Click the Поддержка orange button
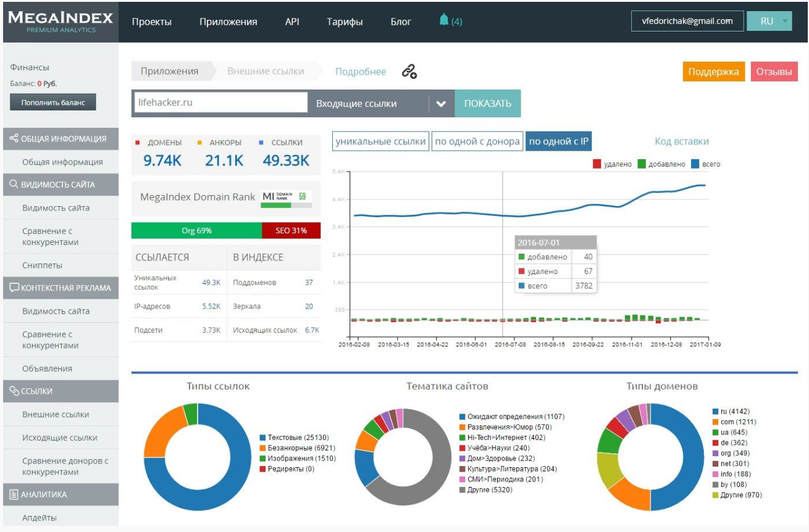The width and height of the screenshot is (809, 532). pos(714,72)
